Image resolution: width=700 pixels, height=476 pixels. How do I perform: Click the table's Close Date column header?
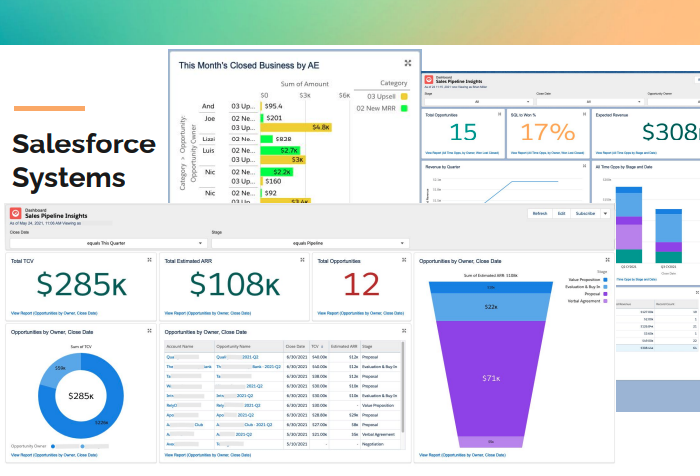tap(296, 347)
